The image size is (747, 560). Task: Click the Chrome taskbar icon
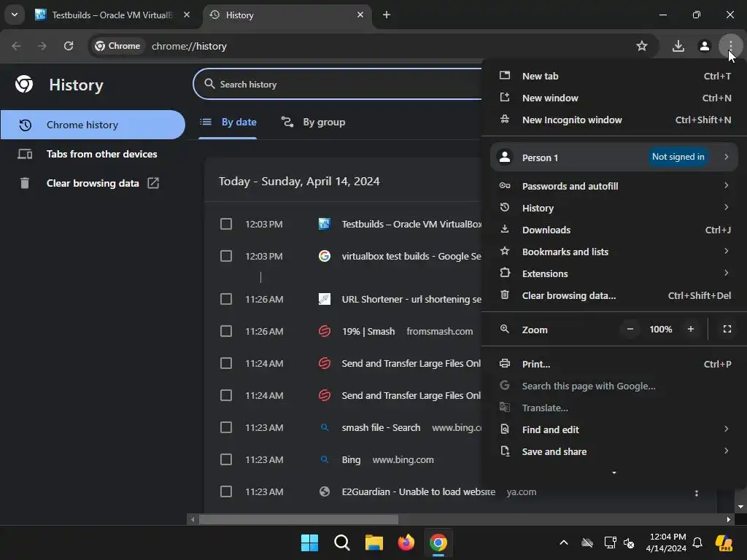pos(438,542)
